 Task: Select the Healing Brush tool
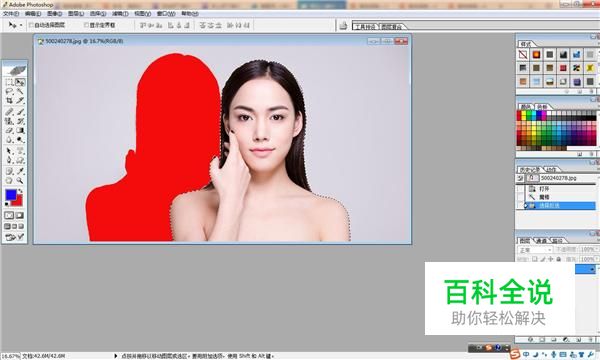tap(9, 112)
